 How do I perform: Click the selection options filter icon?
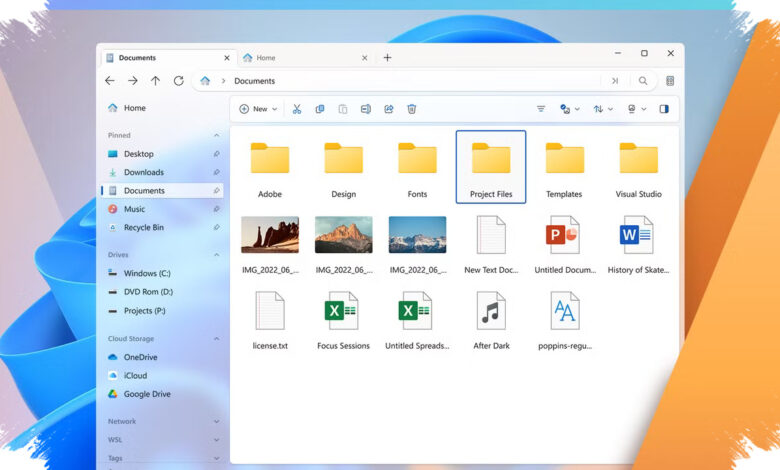point(541,109)
